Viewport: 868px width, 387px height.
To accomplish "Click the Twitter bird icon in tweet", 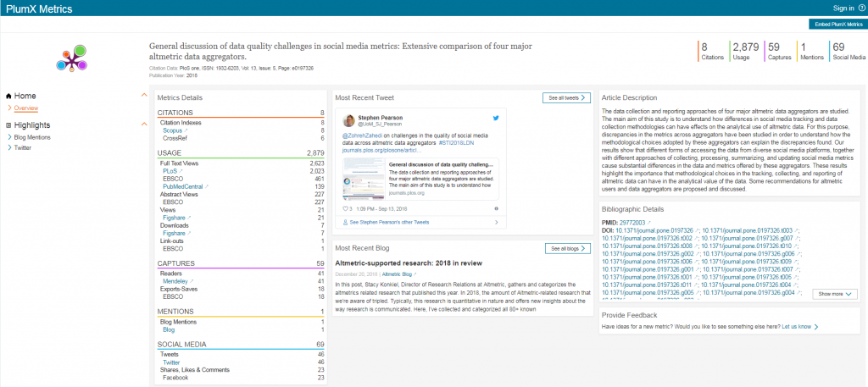I will click(497, 117).
